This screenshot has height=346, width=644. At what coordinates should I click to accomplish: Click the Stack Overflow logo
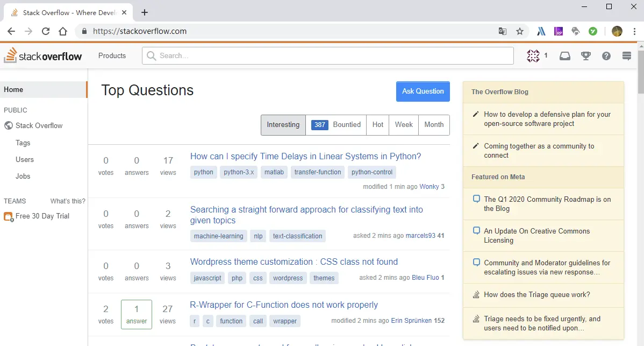[42, 55]
